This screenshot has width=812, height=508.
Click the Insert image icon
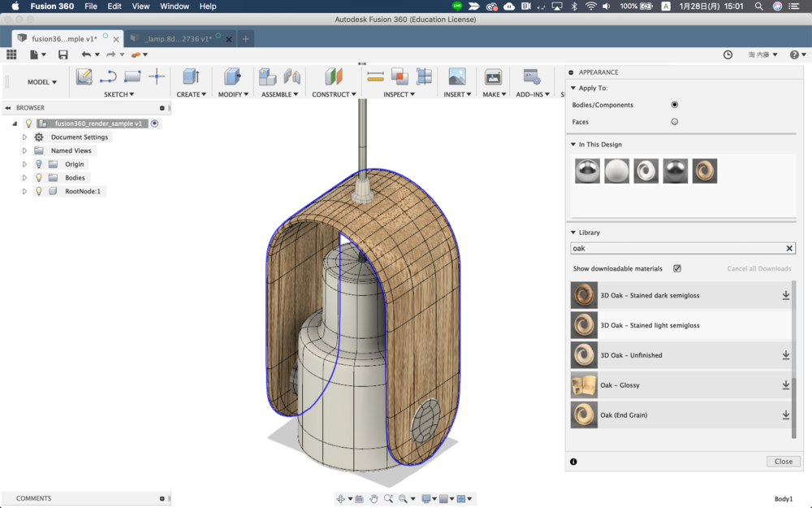[457, 76]
